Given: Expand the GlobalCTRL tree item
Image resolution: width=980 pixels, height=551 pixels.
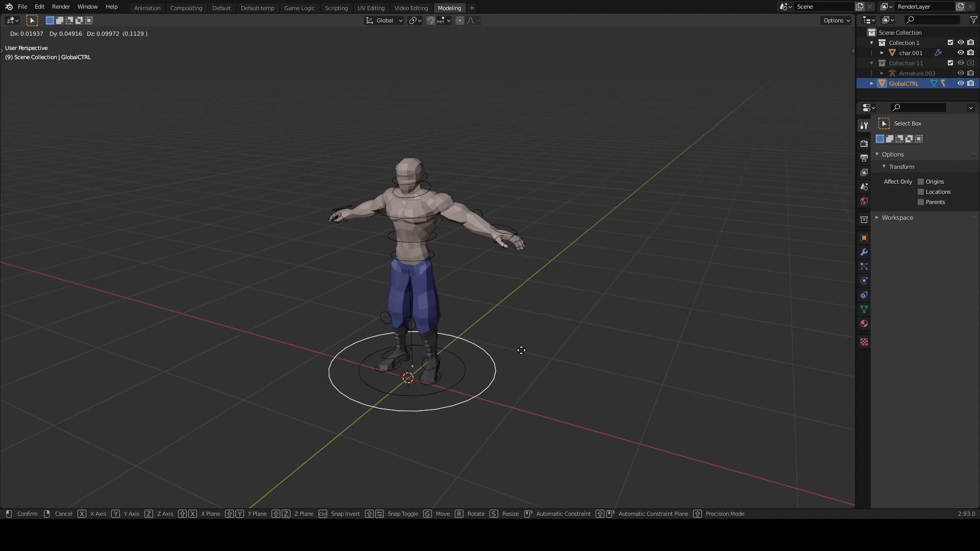Looking at the screenshot, I should pos(871,83).
